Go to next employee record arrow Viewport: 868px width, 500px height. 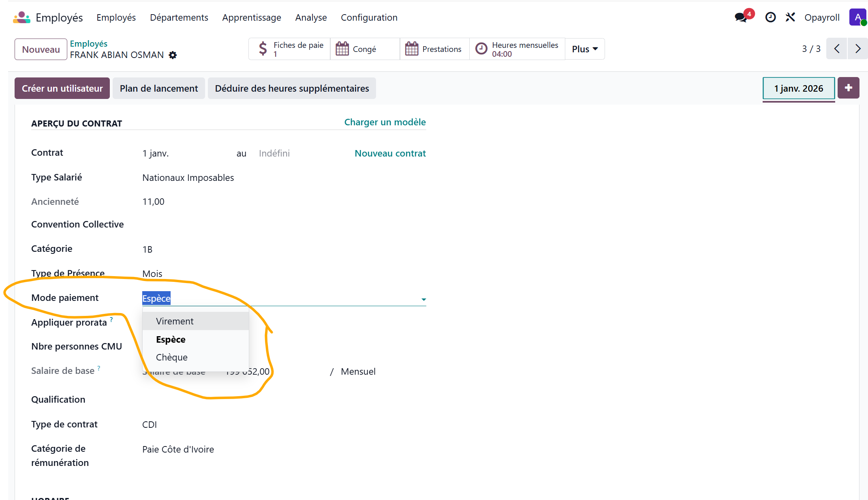[x=857, y=49]
